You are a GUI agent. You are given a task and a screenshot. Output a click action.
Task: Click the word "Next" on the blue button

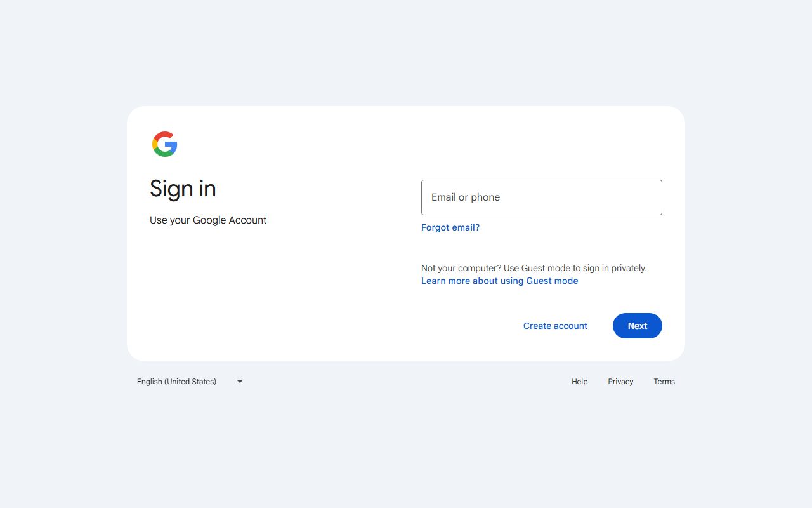tap(638, 326)
